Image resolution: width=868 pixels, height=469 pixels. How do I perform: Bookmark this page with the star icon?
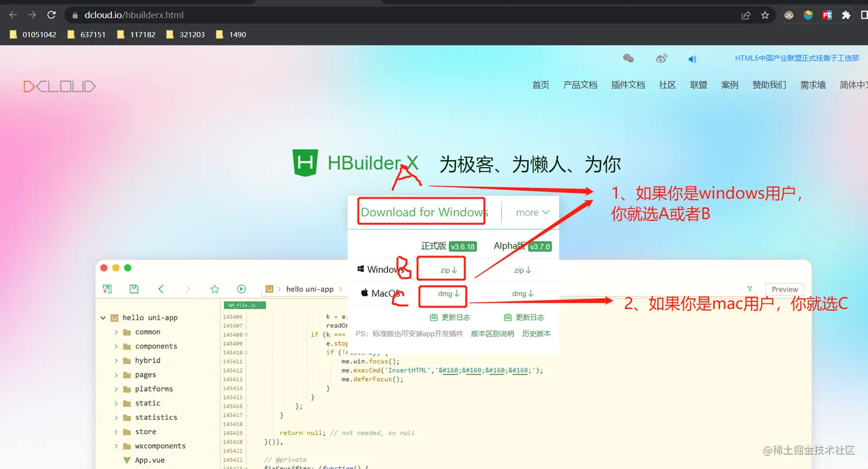click(x=765, y=15)
